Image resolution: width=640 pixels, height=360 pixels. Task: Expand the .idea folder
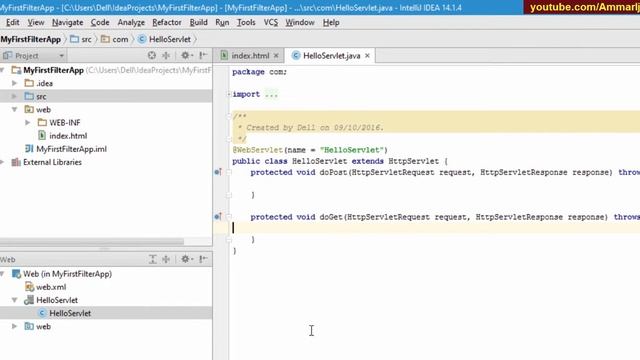(15, 83)
